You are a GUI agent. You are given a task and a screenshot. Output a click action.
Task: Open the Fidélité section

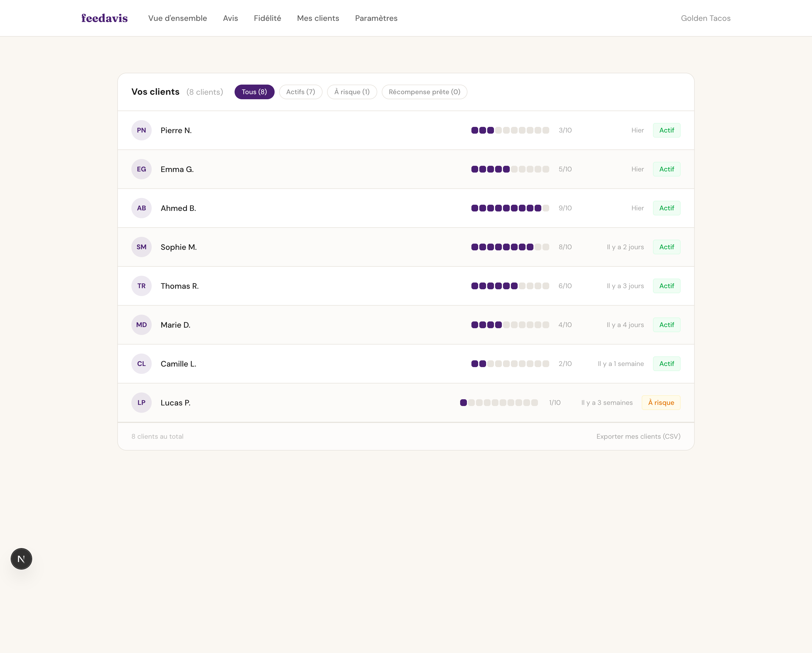pos(267,18)
